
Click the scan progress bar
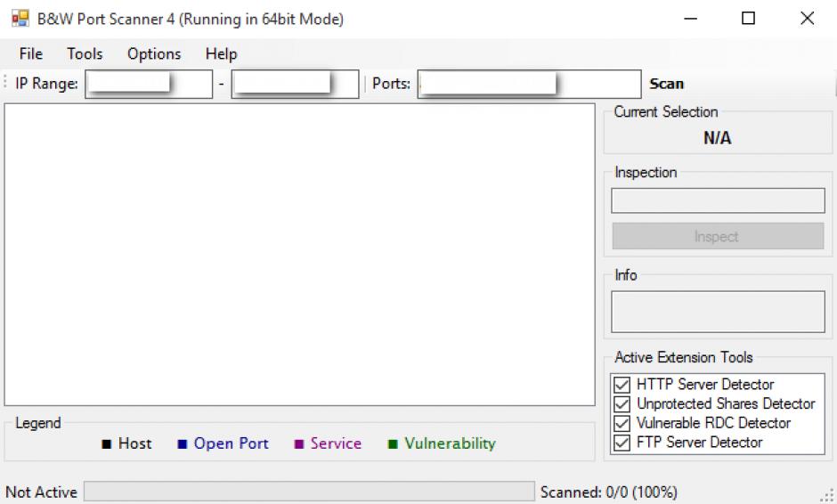pyautogui.click(x=309, y=492)
